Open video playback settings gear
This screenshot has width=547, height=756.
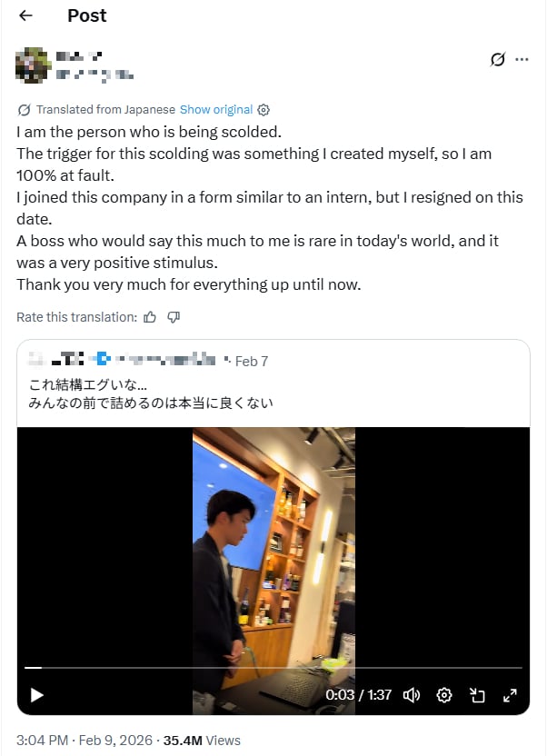click(x=444, y=694)
